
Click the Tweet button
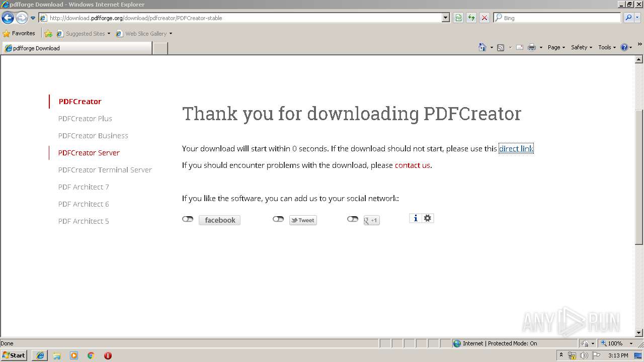(x=303, y=220)
